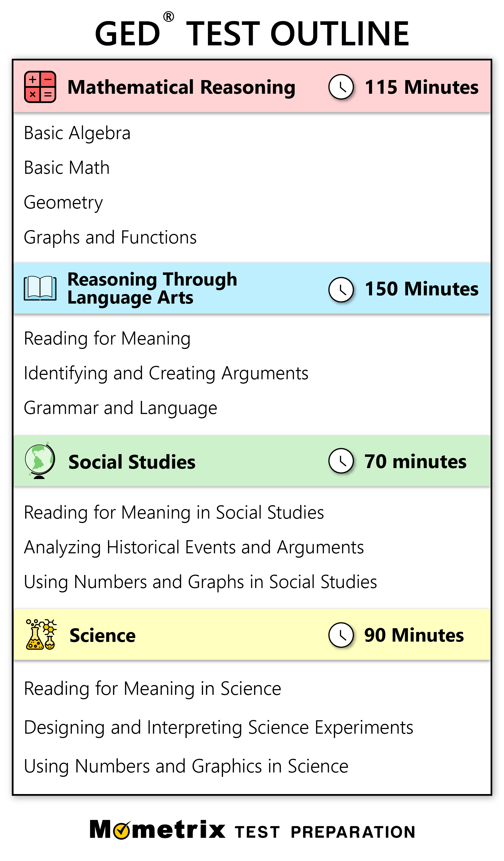The width and height of the screenshot is (504, 861).
Task: Click the open book icon
Action: [40, 288]
